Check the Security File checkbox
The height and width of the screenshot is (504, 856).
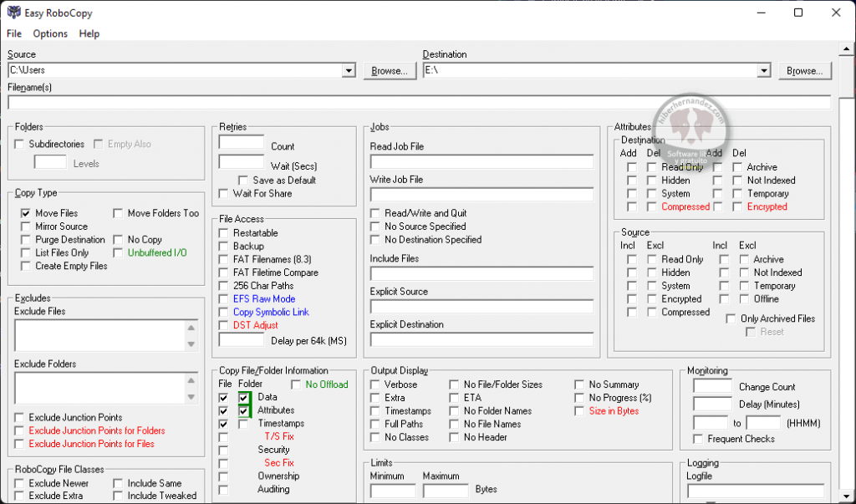click(x=223, y=451)
